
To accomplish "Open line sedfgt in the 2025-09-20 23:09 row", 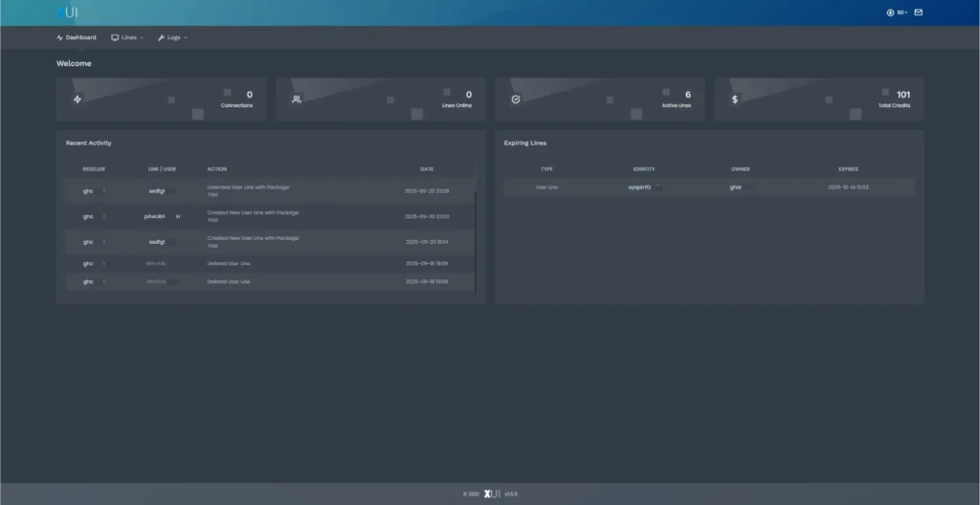I will click(x=158, y=191).
